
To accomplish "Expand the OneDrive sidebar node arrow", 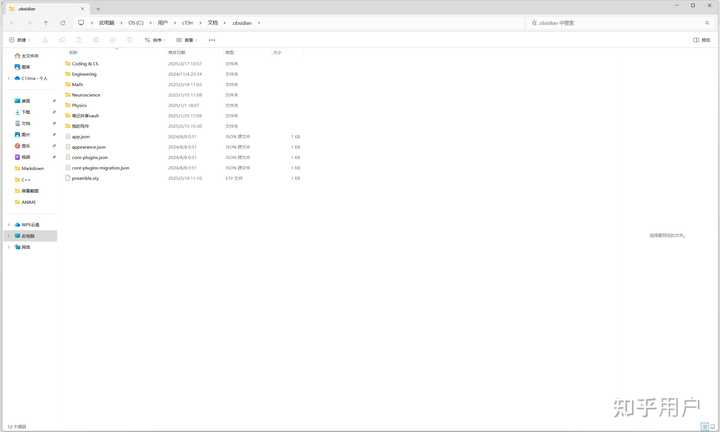I will 9,79.
